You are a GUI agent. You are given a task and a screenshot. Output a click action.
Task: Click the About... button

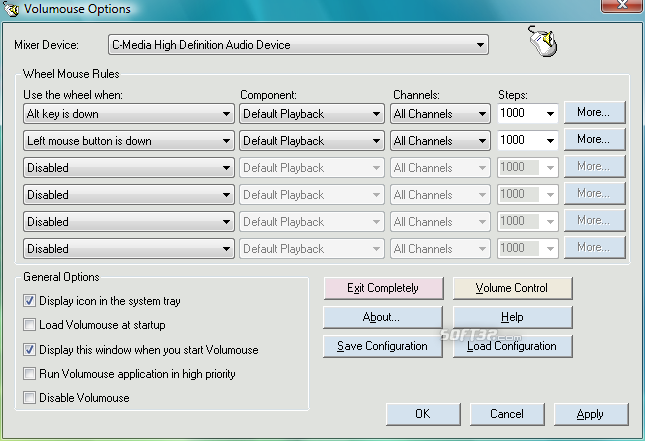click(x=383, y=317)
